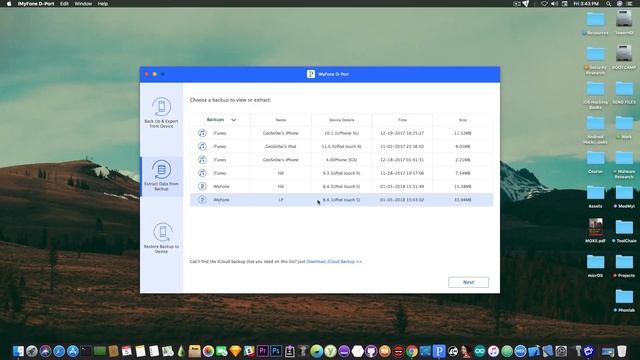Image resolution: width=640 pixels, height=360 pixels.
Task: Open Photoshop in the Dock
Action: (276, 351)
